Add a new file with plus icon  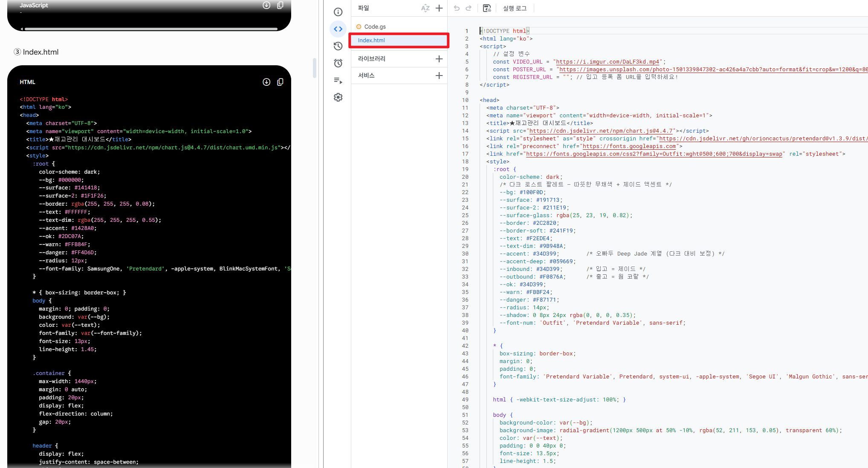click(x=439, y=8)
